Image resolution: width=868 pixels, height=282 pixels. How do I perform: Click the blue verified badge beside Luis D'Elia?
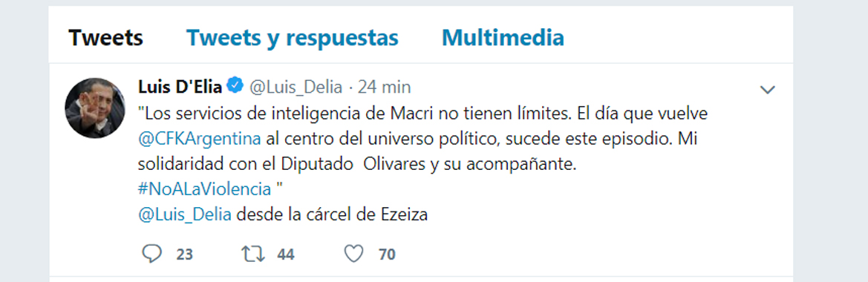pos(235,86)
